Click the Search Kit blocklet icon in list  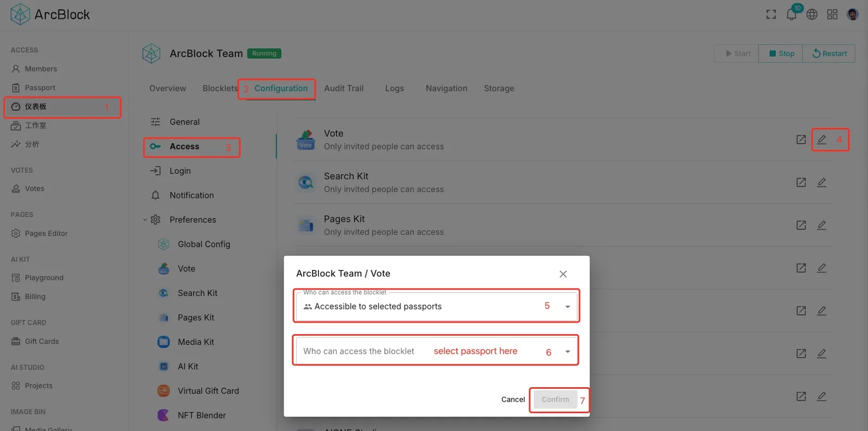[306, 182]
